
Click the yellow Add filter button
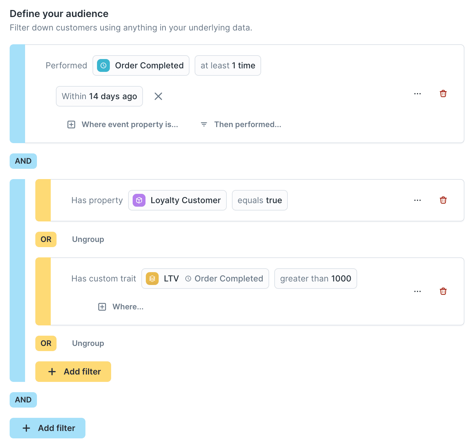coord(73,372)
